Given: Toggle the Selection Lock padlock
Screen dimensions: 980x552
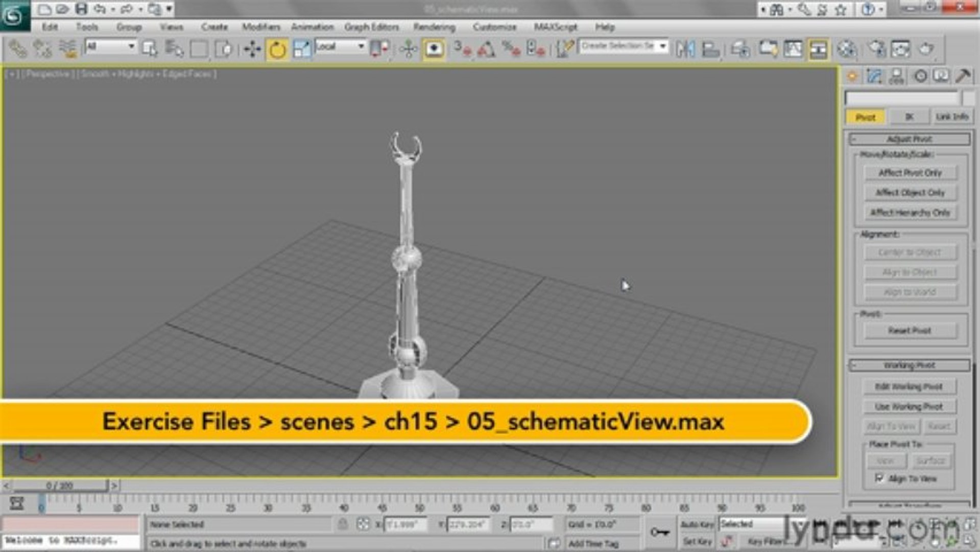Looking at the screenshot, I should tap(343, 524).
